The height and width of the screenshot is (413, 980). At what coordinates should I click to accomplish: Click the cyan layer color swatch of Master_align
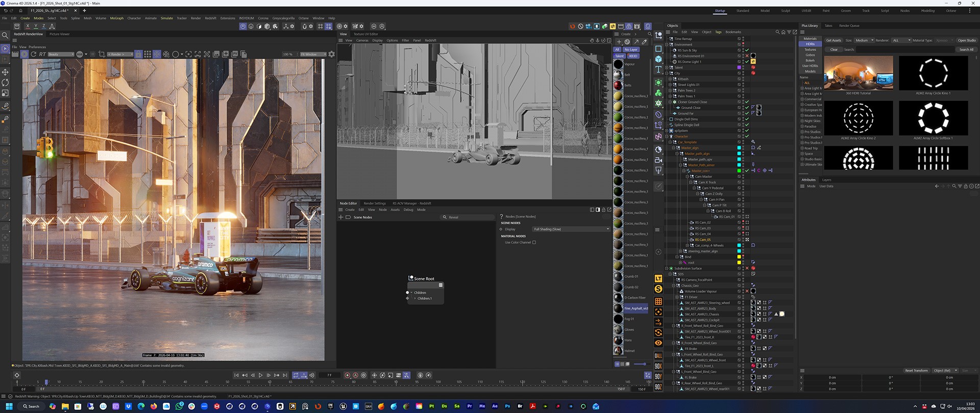[x=739, y=148]
